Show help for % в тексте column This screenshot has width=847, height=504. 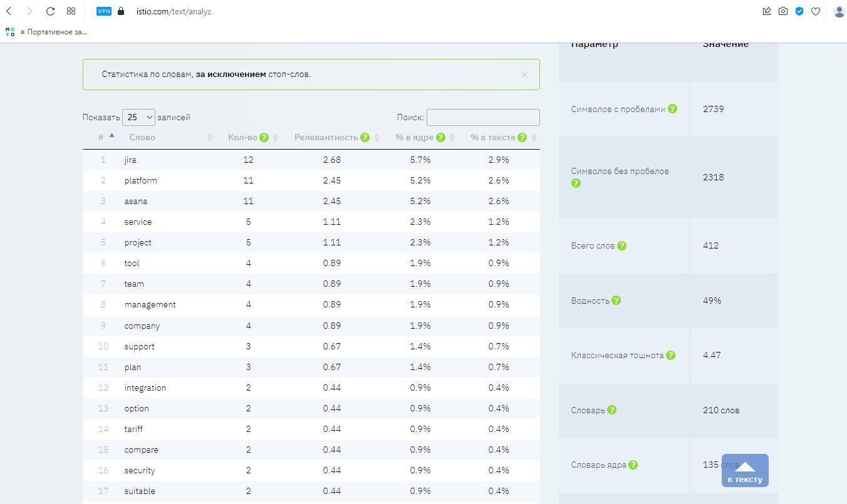(522, 137)
